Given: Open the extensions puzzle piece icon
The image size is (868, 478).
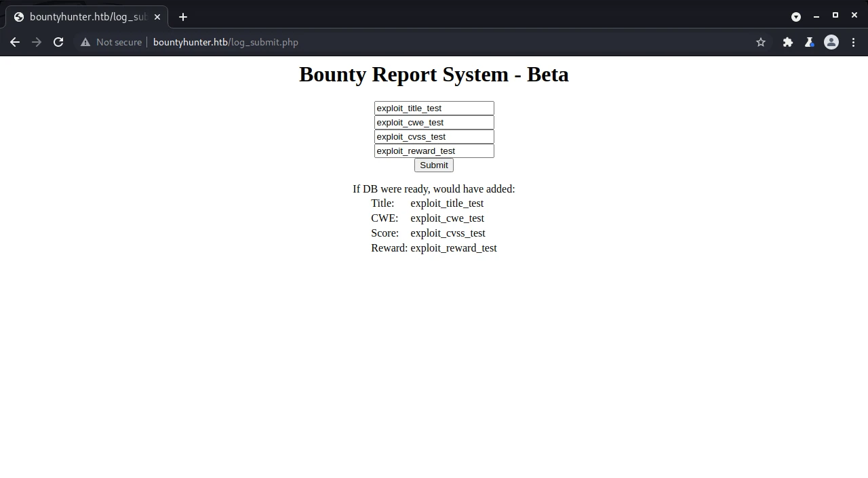Looking at the screenshot, I should pyautogui.click(x=788, y=42).
